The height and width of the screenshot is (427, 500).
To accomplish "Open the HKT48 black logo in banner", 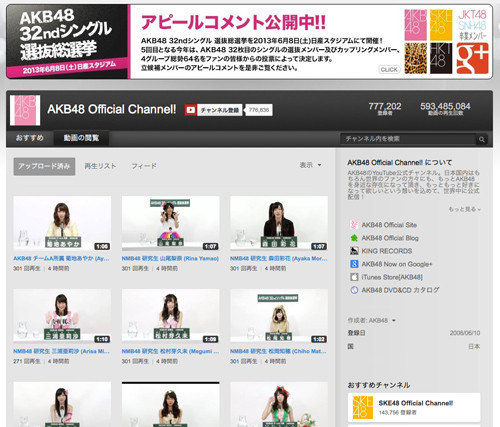I will [x=441, y=58].
